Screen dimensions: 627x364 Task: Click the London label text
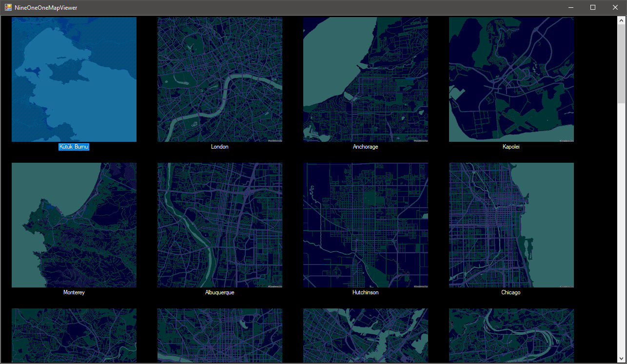coord(220,147)
